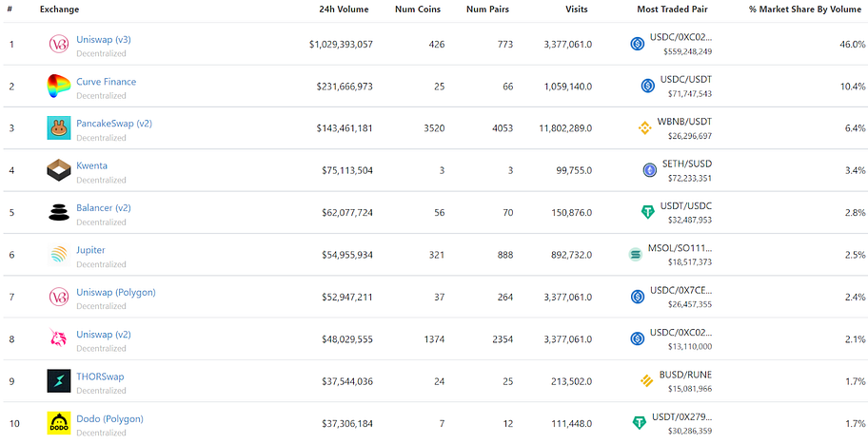This screenshot has height=444, width=868.
Task: Click the BUSD/RUNE most traded pair
Action: [x=685, y=375]
